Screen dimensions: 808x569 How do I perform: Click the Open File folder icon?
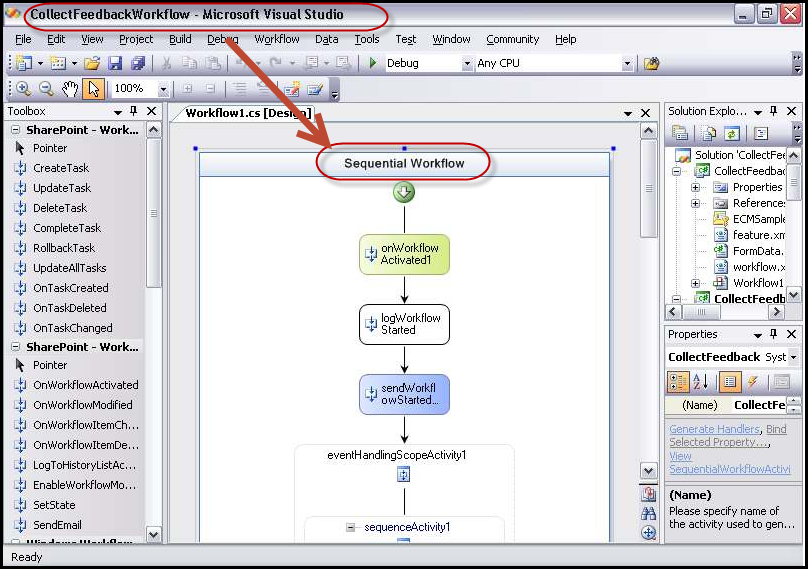coord(92,63)
